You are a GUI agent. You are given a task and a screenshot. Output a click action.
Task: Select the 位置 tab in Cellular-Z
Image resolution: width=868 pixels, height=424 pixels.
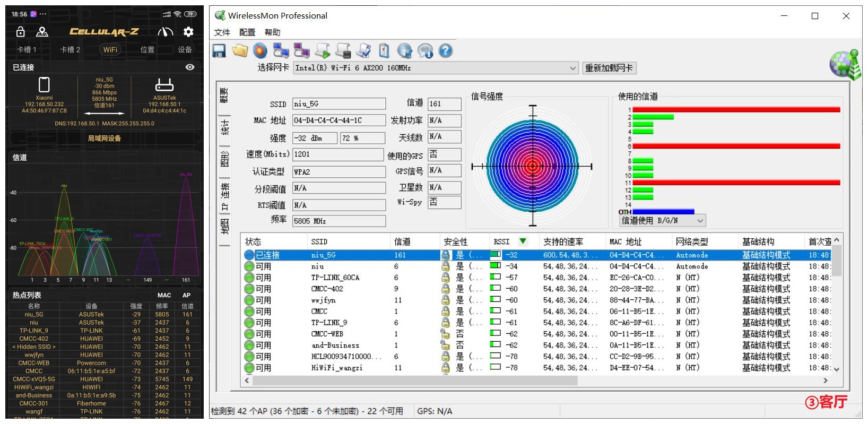147,49
